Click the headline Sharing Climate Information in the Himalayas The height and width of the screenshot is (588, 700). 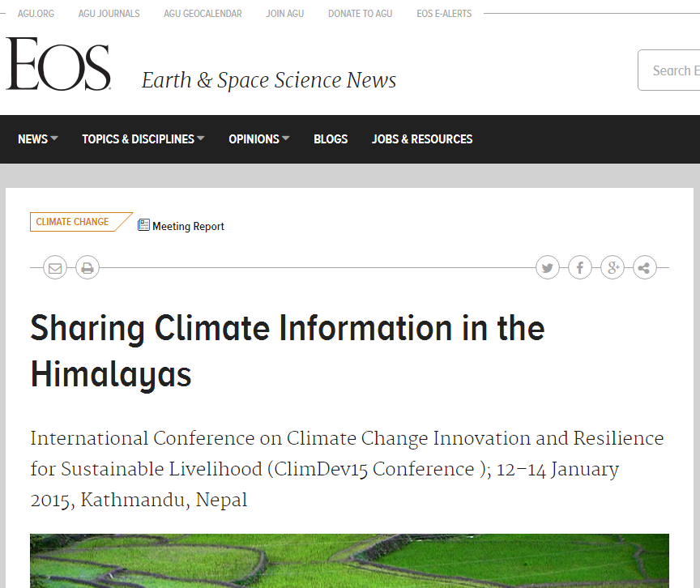tap(288, 352)
